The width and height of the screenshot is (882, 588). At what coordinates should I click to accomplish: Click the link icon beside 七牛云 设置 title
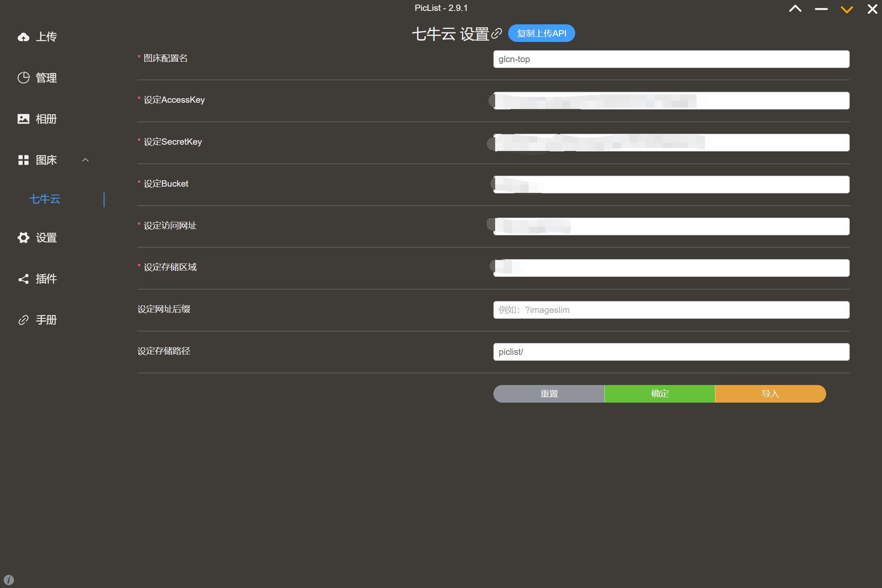tap(497, 34)
